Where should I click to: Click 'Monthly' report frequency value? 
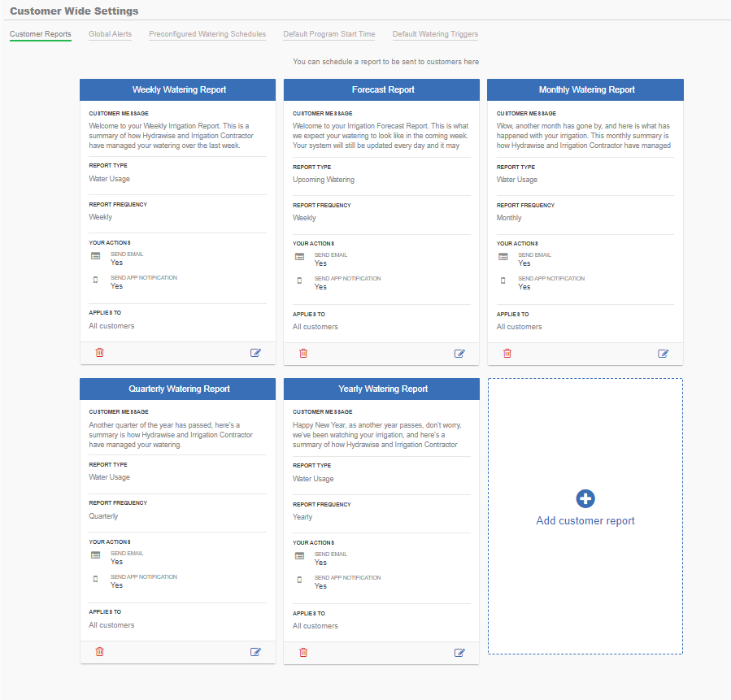(x=509, y=218)
